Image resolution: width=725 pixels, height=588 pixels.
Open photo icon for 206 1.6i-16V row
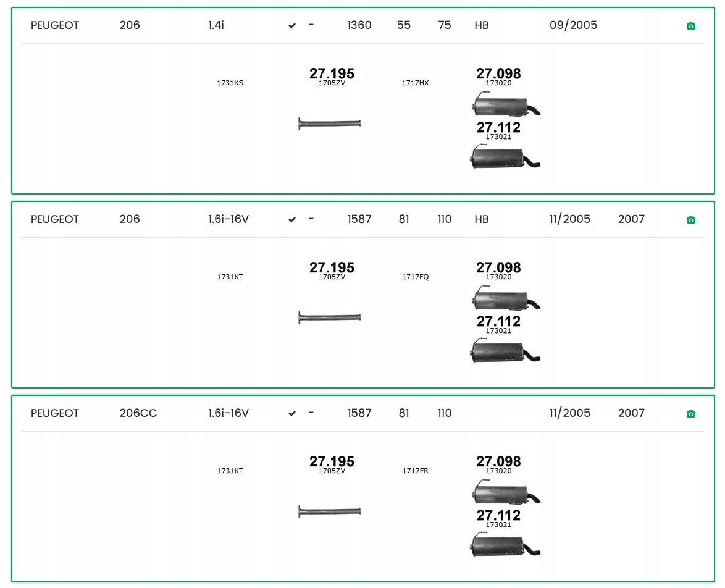point(690,220)
